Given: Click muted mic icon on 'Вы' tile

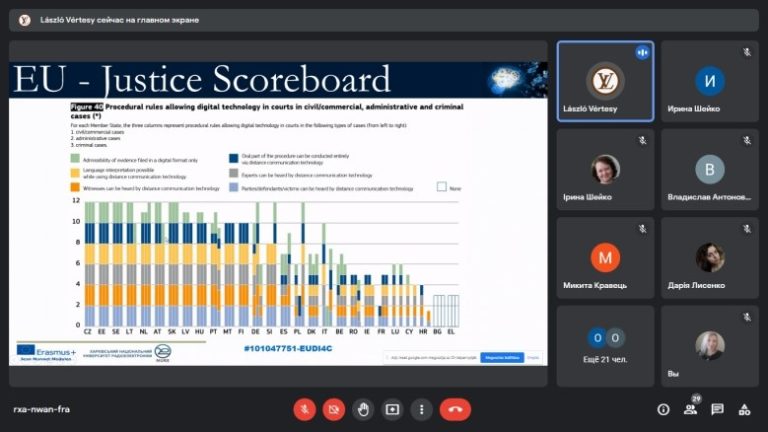Looking at the screenshot, I should 746,317.
